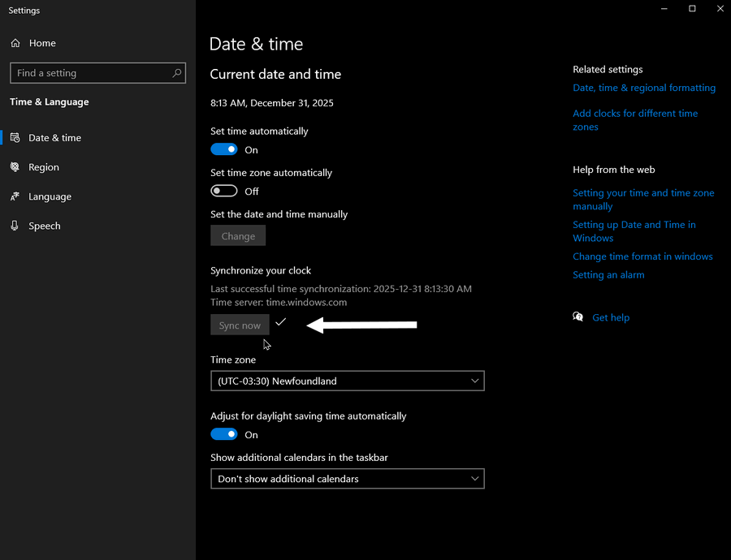Open the Speech settings page
The image size is (731, 560).
coord(45,226)
